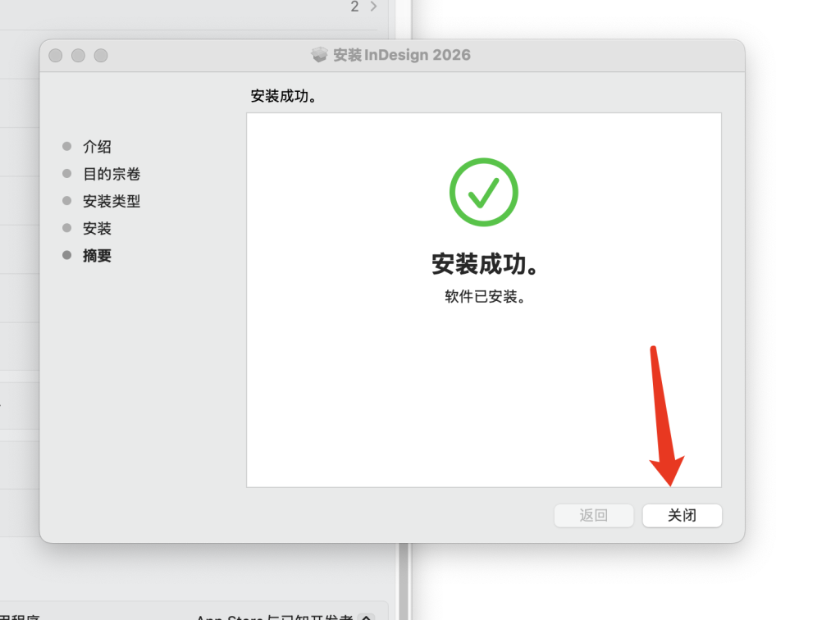
Task: Select the highlighted 摘要 step
Action: click(x=97, y=256)
